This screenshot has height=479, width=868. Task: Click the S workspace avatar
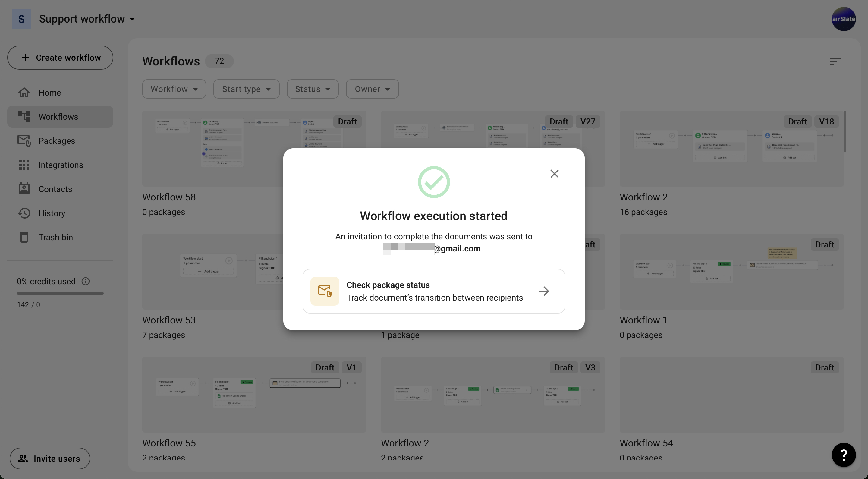coord(22,19)
